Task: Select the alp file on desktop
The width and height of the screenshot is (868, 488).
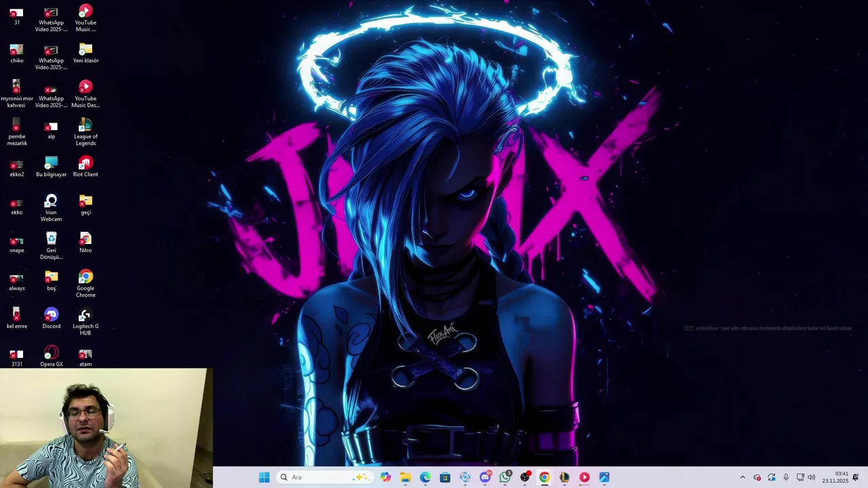Action: pos(51,129)
